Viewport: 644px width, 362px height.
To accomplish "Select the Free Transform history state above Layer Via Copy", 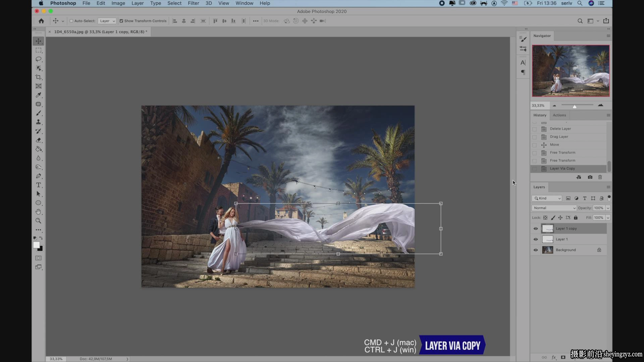I will (x=569, y=161).
